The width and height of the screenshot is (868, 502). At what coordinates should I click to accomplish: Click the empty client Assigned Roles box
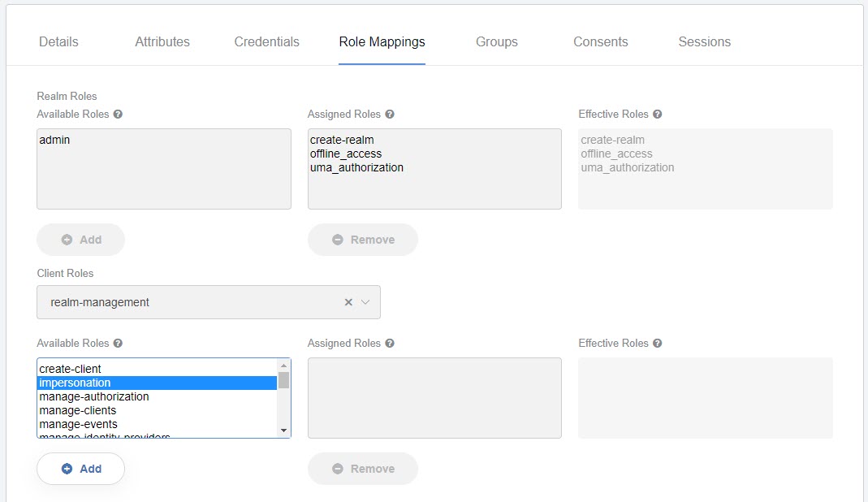pyautogui.click(x=434, y=398)
